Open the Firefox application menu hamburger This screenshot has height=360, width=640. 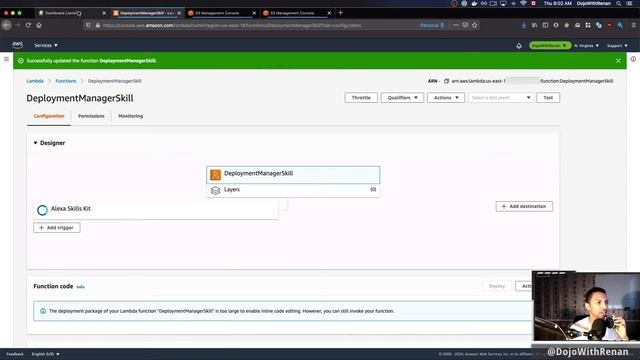[x=633, y=25]
